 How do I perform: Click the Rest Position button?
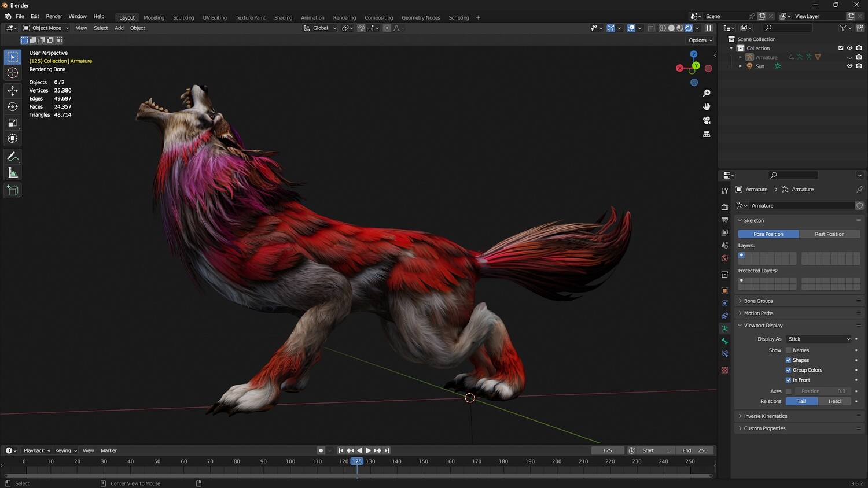point(829,234)
